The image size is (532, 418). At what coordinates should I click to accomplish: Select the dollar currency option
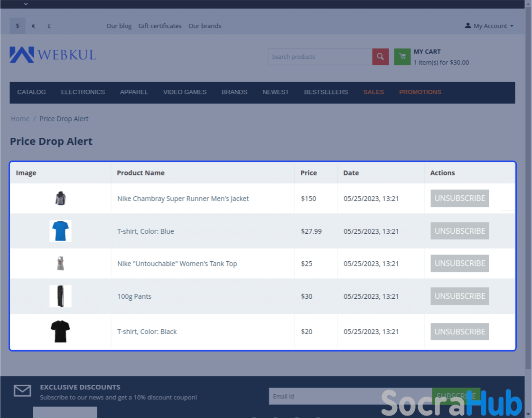18,26
